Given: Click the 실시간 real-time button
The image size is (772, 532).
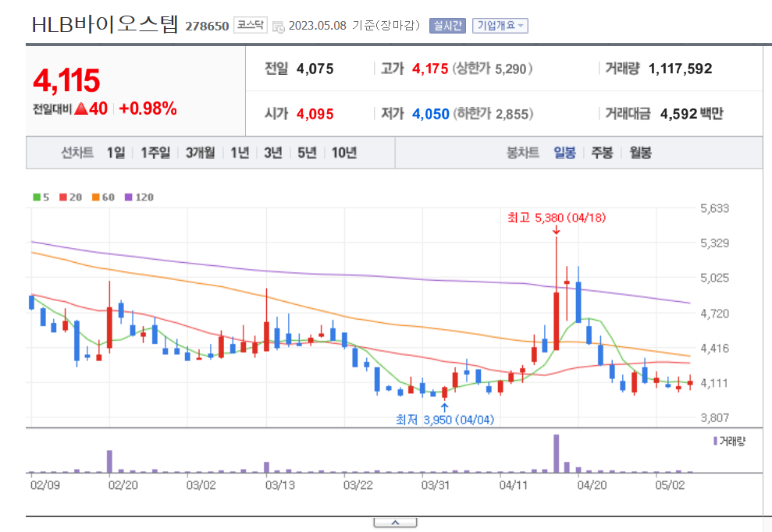Looking at the screenshot, I should [x=447, y=26].
